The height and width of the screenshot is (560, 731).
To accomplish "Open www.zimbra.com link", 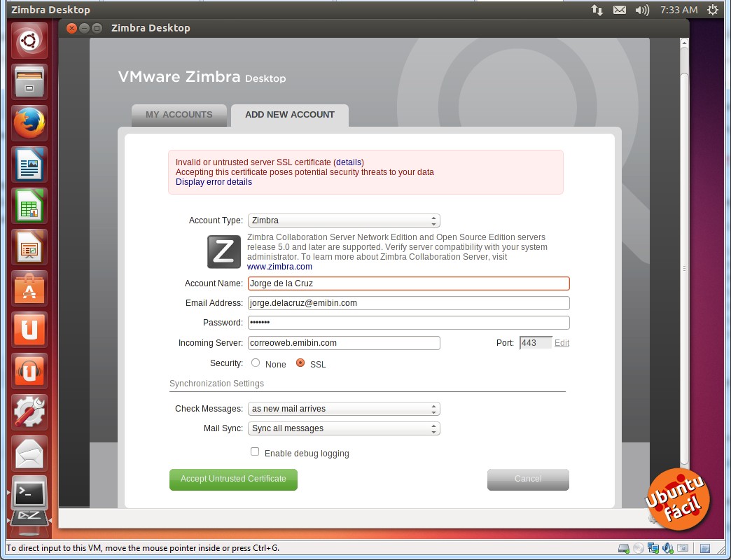I will click(x=279, y=267).
